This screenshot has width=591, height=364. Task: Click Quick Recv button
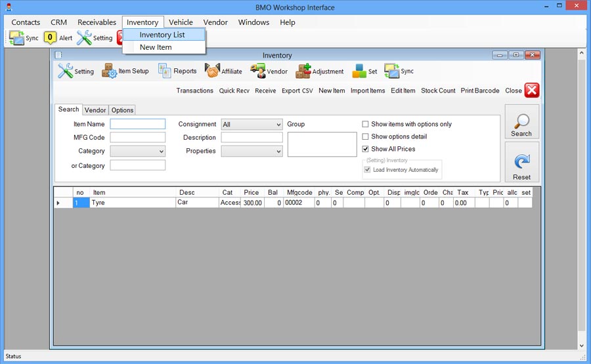[x=234, y=91]
